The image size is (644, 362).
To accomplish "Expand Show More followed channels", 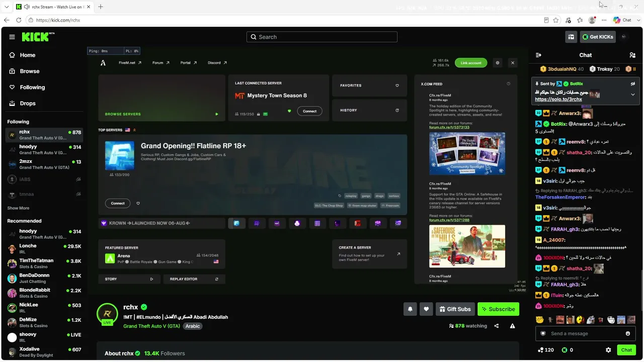I will point(18,208).
